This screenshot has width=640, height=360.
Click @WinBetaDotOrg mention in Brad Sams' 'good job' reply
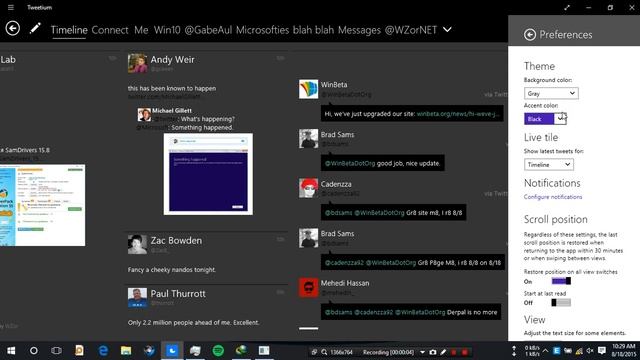pos(350,163)
